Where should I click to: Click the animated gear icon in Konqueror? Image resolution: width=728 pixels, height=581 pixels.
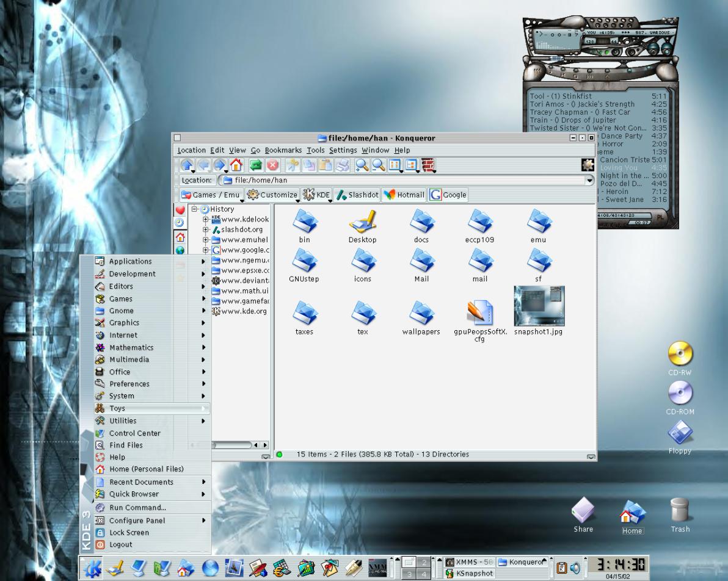pyautogui.click(x=588, y=165)
